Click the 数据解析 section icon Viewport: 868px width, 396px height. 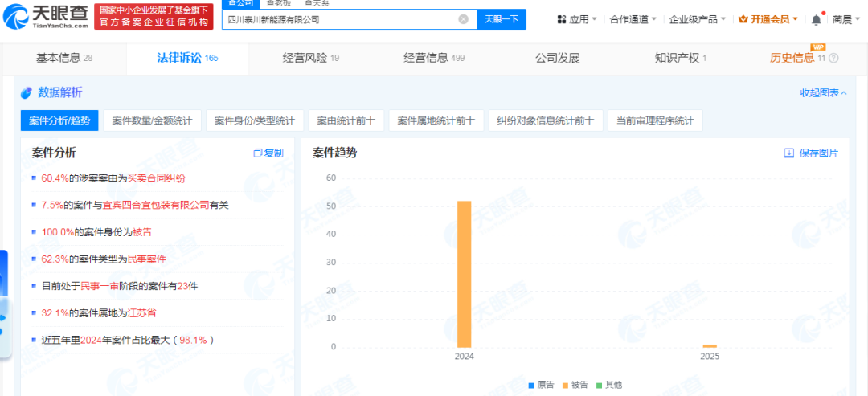pyautogui.click(x=26, y=93)
